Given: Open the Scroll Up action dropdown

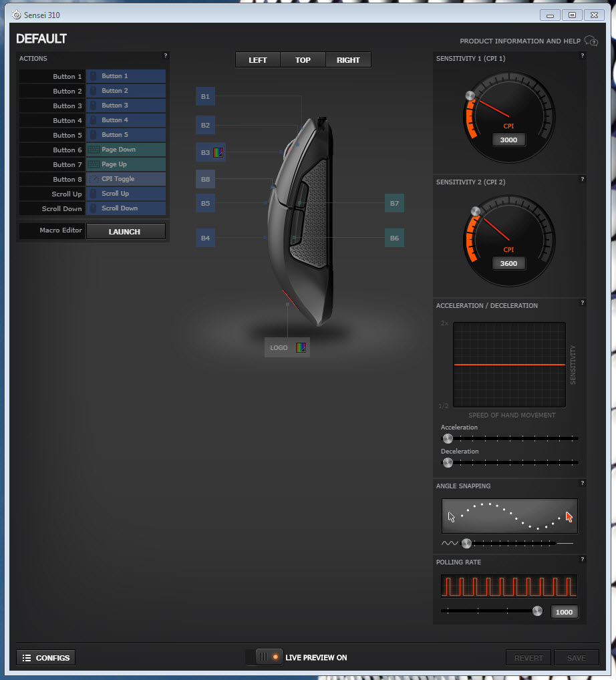Looking at the screenshot, I should pyautogui.click(x=126, y=194).
